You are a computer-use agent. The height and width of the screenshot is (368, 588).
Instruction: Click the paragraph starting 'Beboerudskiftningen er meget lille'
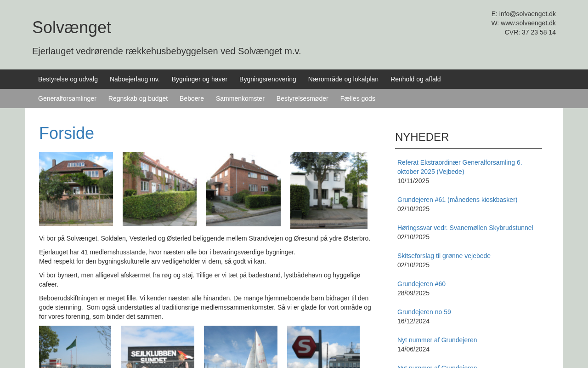pyautogui.click(x=205, y=307)
